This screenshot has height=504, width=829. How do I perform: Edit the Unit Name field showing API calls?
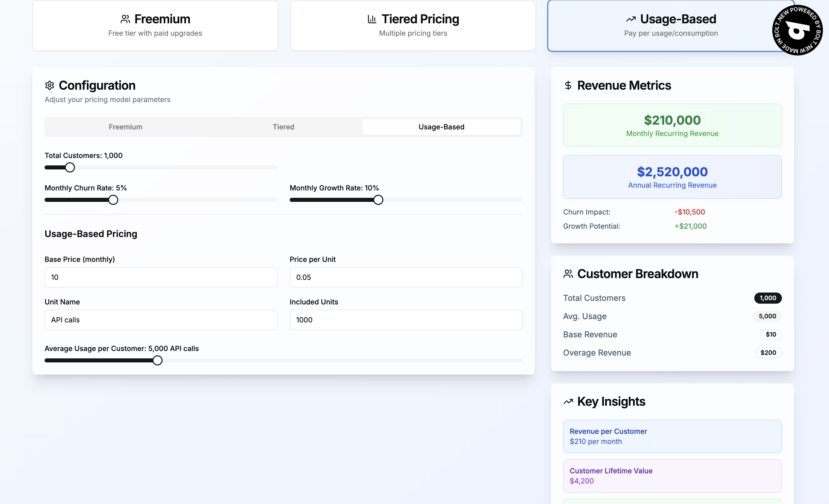[x=161, y=320]
